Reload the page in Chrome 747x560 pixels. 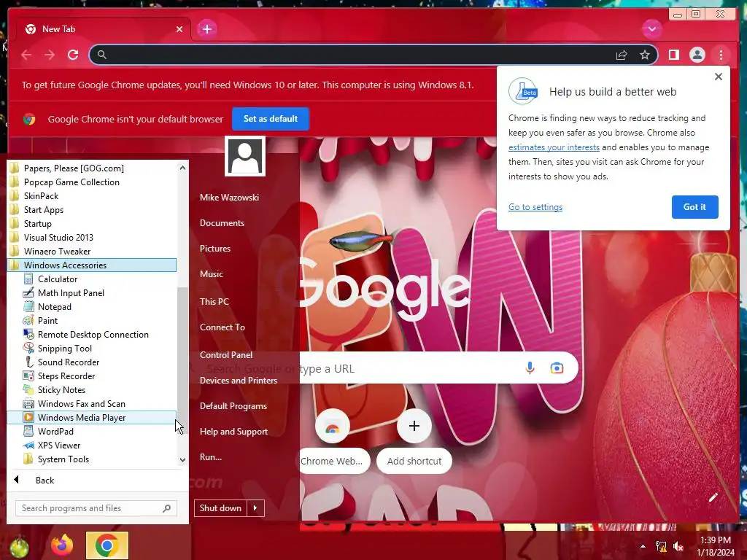click(73, 55)
